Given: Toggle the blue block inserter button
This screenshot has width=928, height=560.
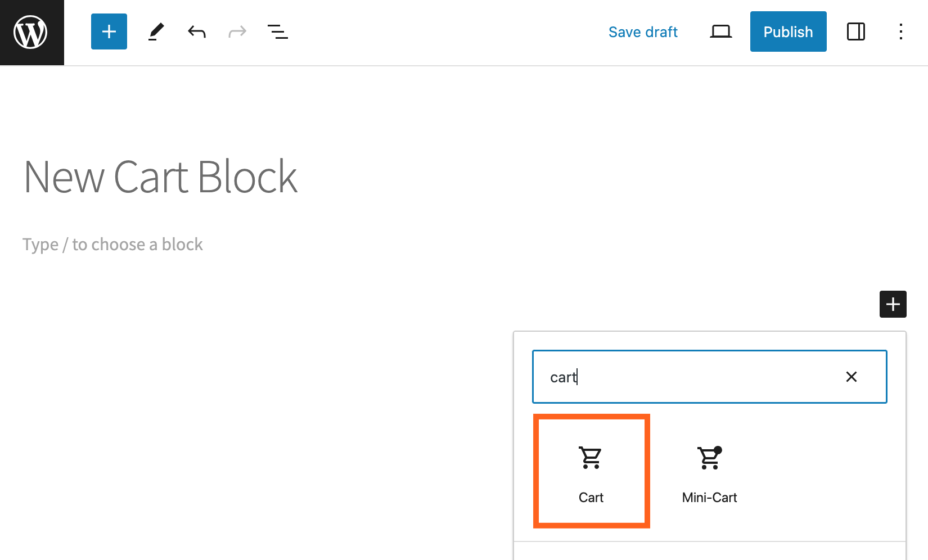Looking at the screenshot, I should 109,31.
